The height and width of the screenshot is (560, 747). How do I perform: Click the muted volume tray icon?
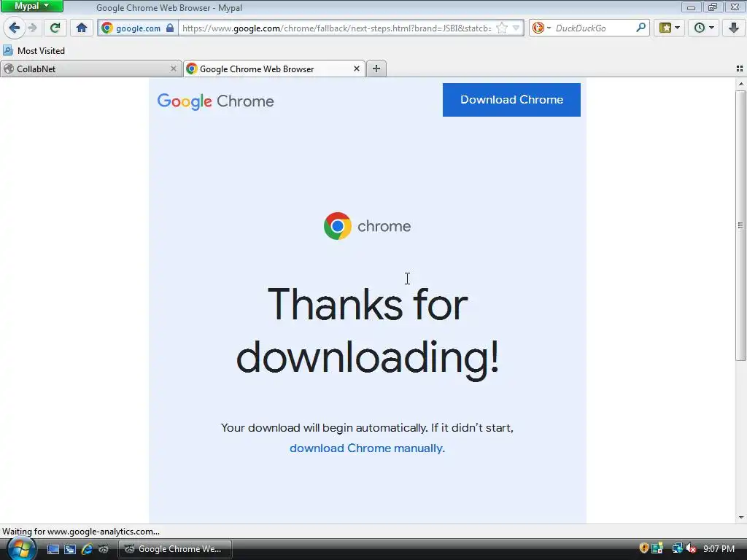click(x=691, y=548)
